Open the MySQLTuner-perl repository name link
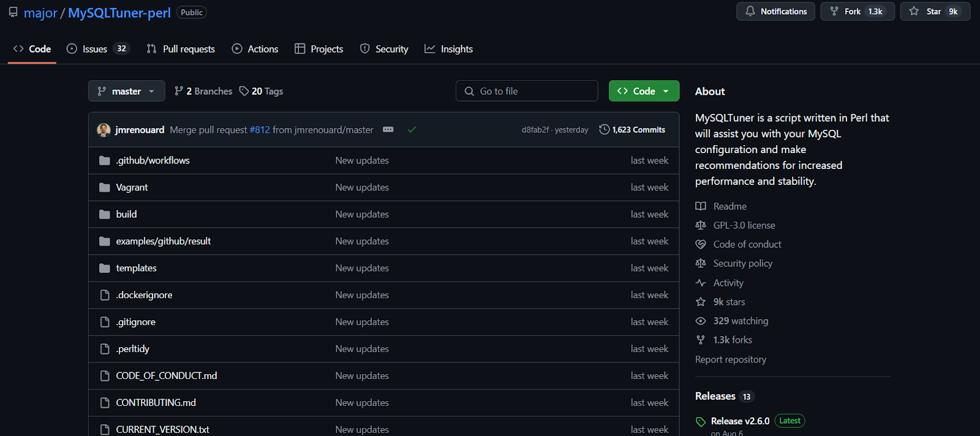980x436 pixels. tap(119, 13)
